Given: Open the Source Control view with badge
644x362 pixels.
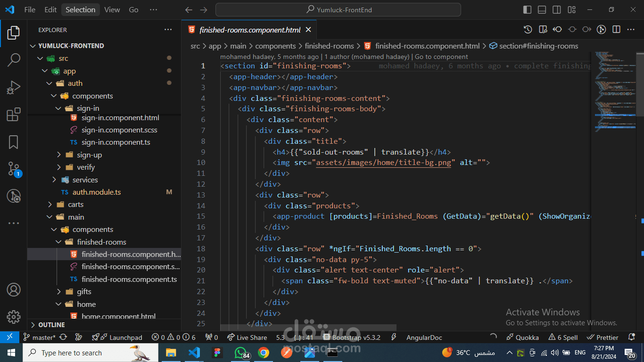Looking at the screenshot, I should click(14, 169).
